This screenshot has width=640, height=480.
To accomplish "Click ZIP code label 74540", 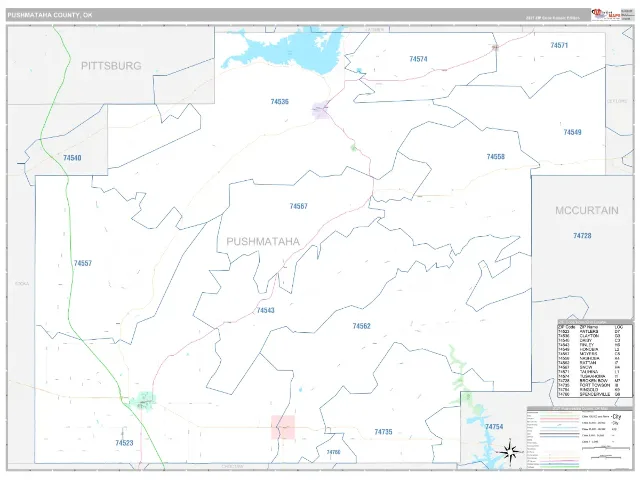I will pyautogui.click(x=72, y=158).
